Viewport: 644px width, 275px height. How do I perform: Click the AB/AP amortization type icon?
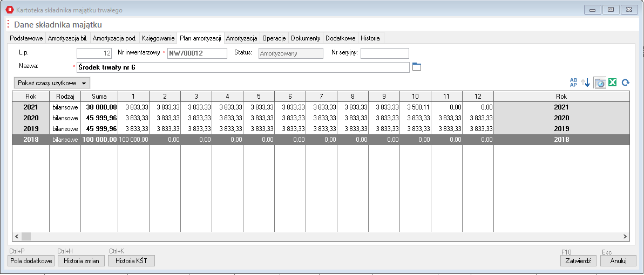[x=573, y=82]
